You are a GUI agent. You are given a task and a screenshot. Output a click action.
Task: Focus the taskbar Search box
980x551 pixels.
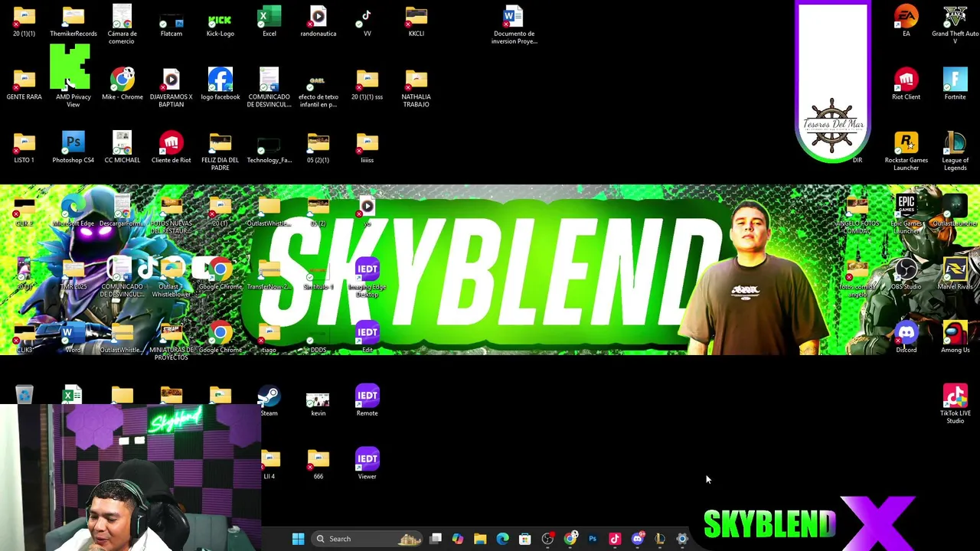[367, 539]
